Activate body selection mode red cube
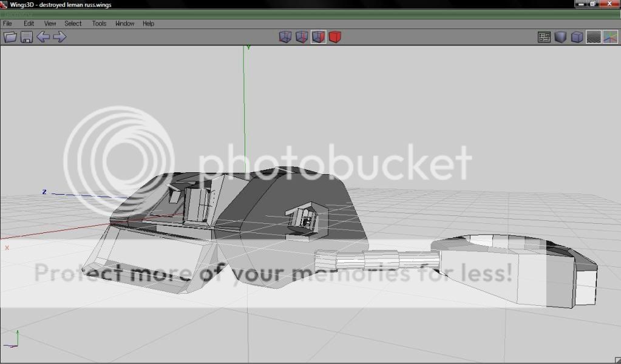 pyautogui.click(x=335, y=37)
